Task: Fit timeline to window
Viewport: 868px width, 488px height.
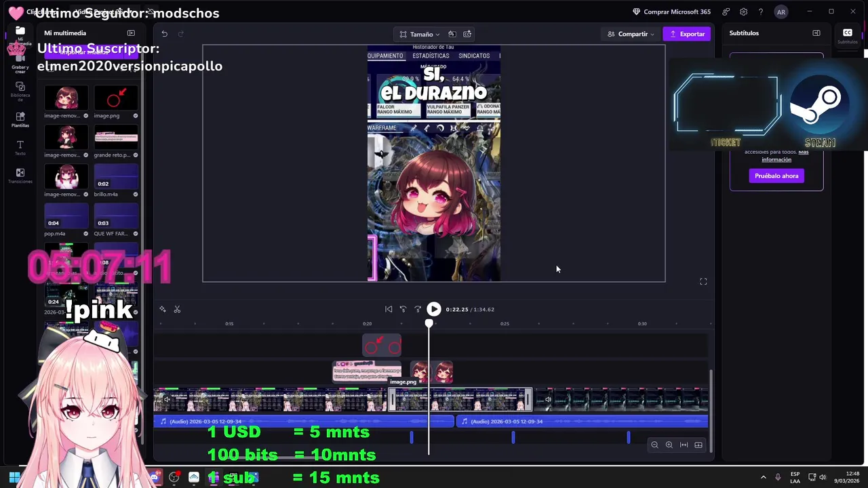Action: tap(684, 445)
